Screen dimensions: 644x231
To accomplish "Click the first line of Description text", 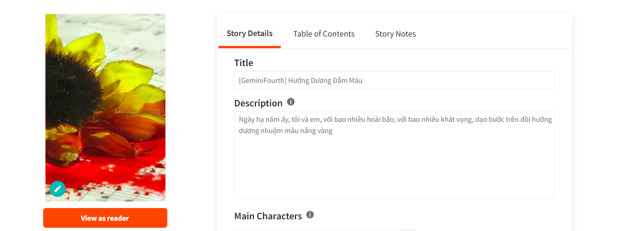I will coord(396,119).
